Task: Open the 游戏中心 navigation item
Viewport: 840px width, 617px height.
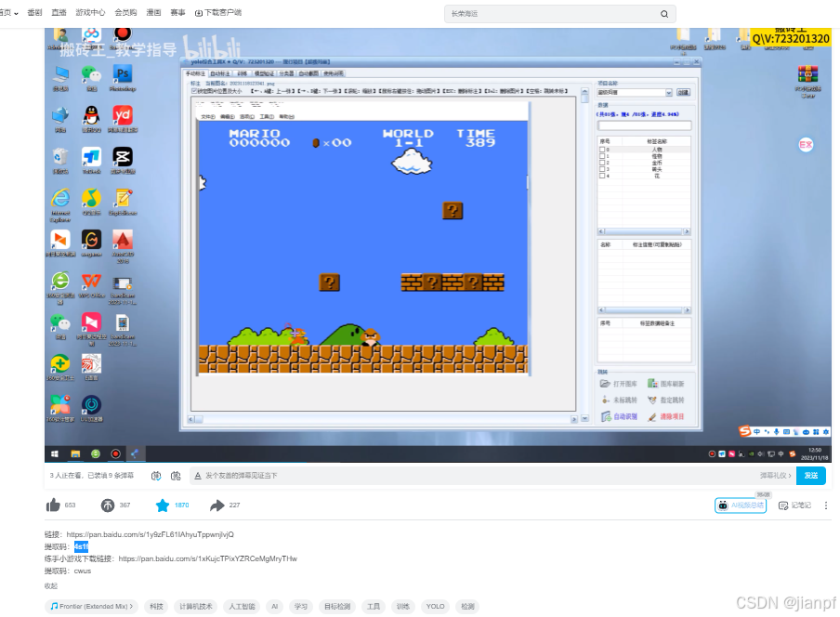Action: (90, 12)
